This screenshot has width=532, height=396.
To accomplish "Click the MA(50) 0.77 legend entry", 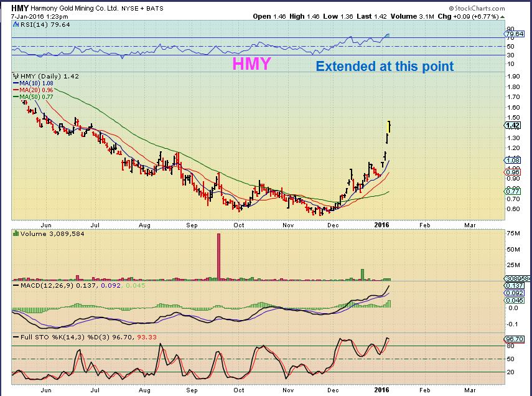I will 33,97.
